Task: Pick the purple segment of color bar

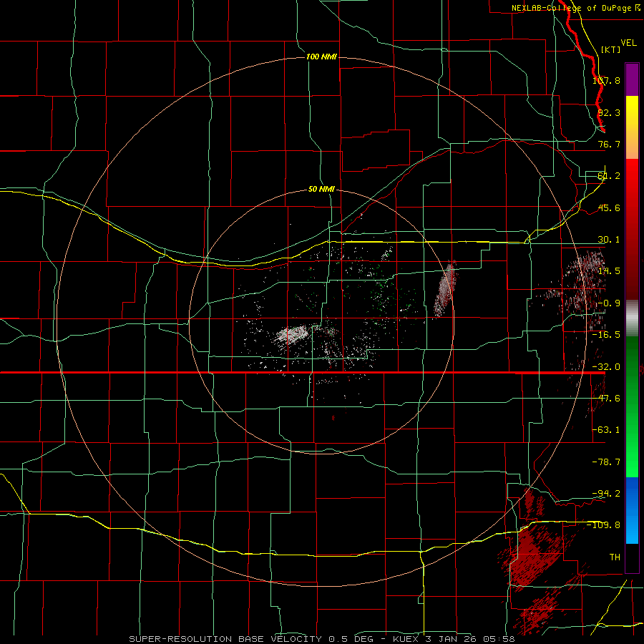Action: tap(632, 79)
